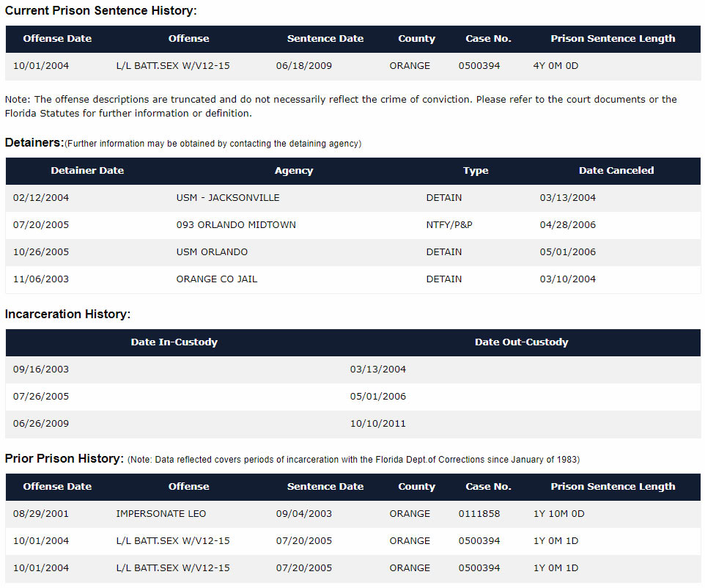The image size is (705, 588).
Task: Click the Current Prison Sentence History heading
Action: (x=101, y=11)
